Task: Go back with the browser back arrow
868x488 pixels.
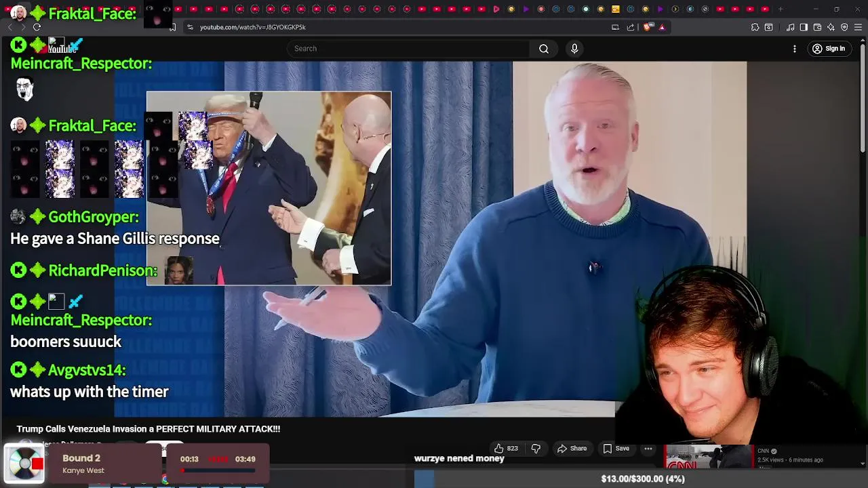Action: click(x=9, y=27)
